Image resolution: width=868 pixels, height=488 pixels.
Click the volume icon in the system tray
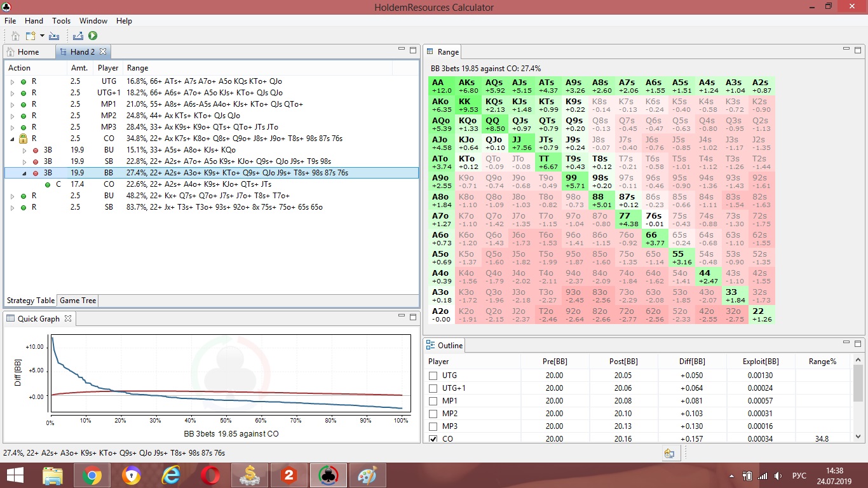coord(777,475)
